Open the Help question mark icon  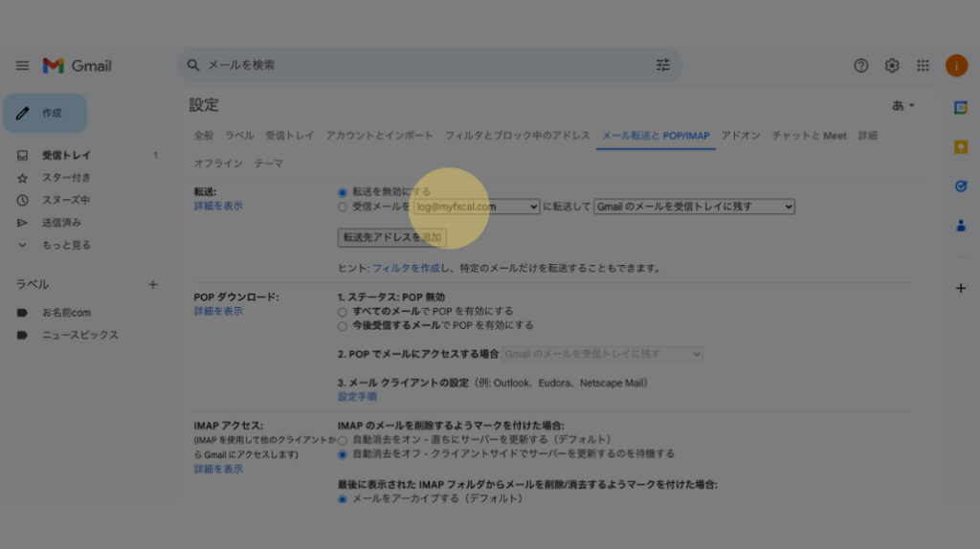tap(861, 65)
